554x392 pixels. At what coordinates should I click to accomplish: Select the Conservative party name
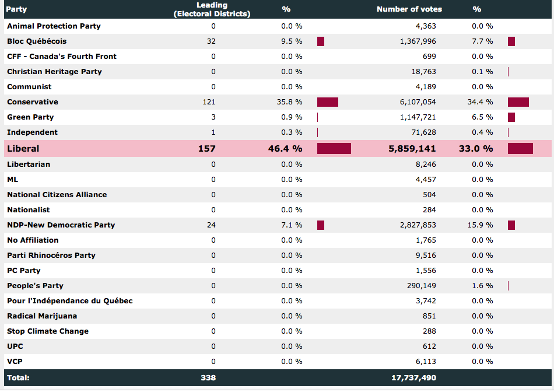pos(33,102)
